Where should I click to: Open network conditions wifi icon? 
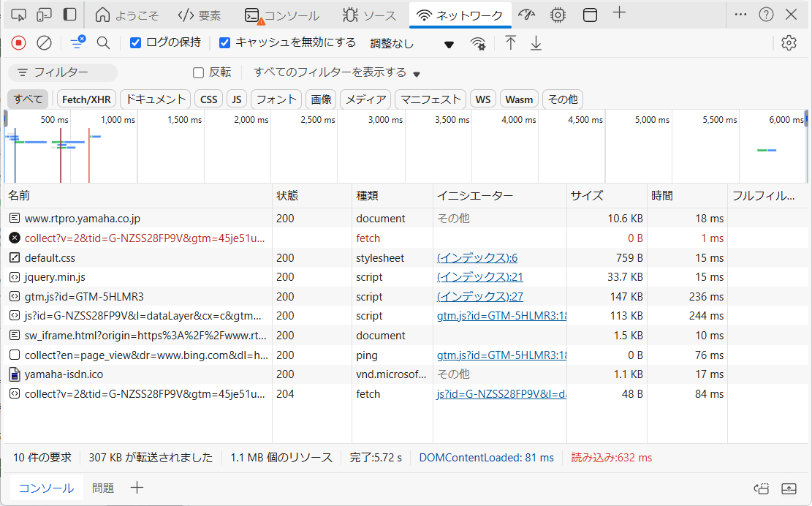(x=478, y=44)
